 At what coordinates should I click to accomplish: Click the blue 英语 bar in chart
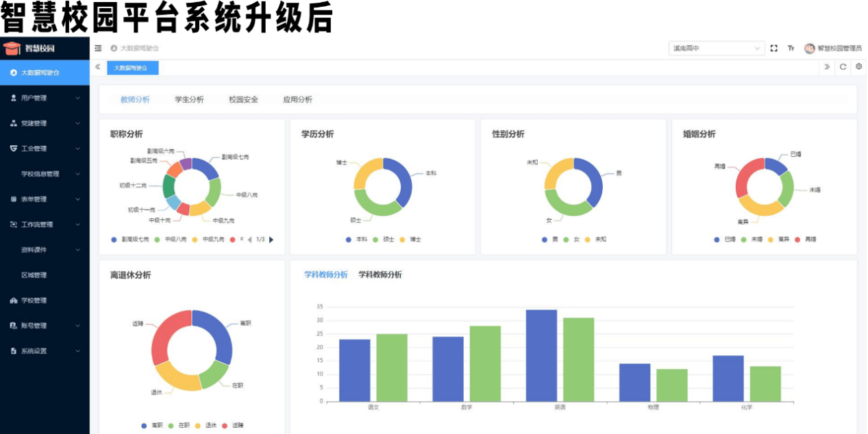click(x=541, y=356)
